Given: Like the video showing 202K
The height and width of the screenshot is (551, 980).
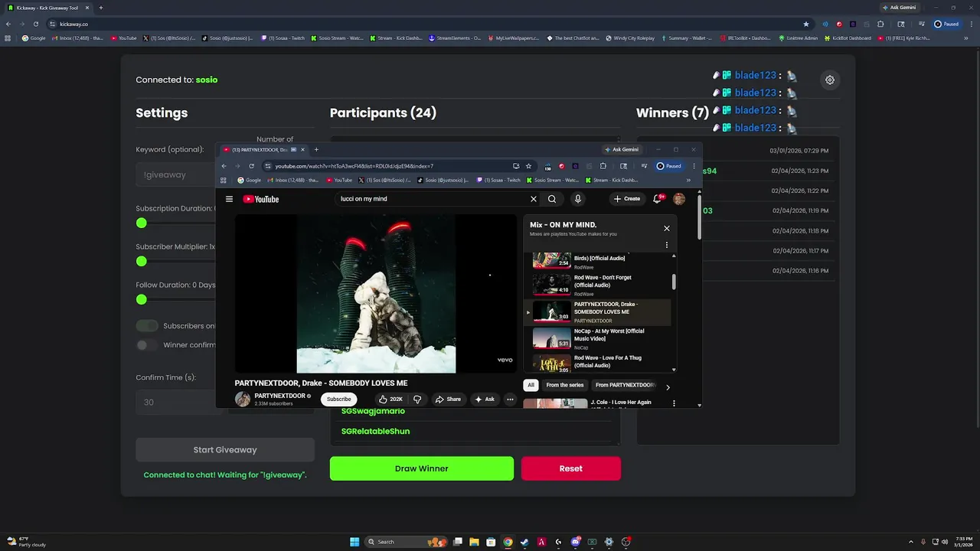Looking at the screenshot, I should [390, 399].
